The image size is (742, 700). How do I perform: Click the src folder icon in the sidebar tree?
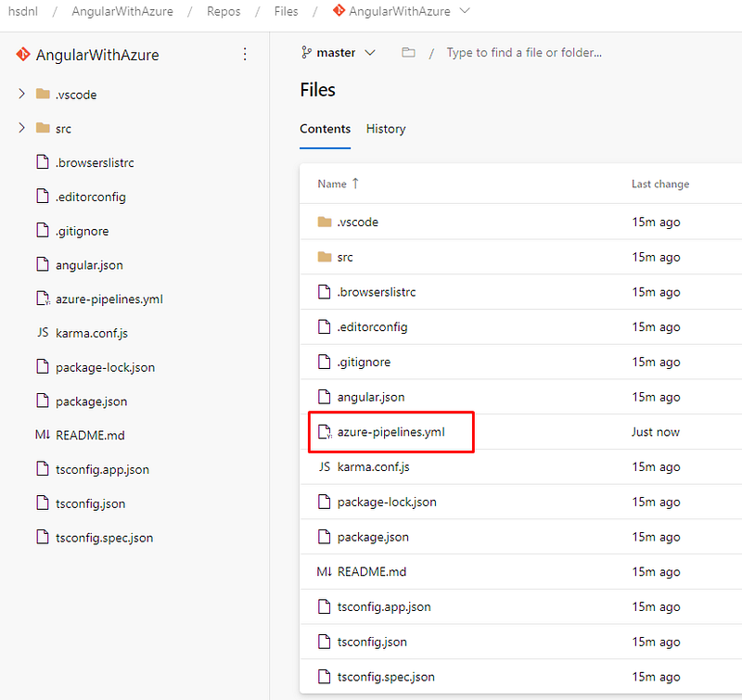click(43, 128)
